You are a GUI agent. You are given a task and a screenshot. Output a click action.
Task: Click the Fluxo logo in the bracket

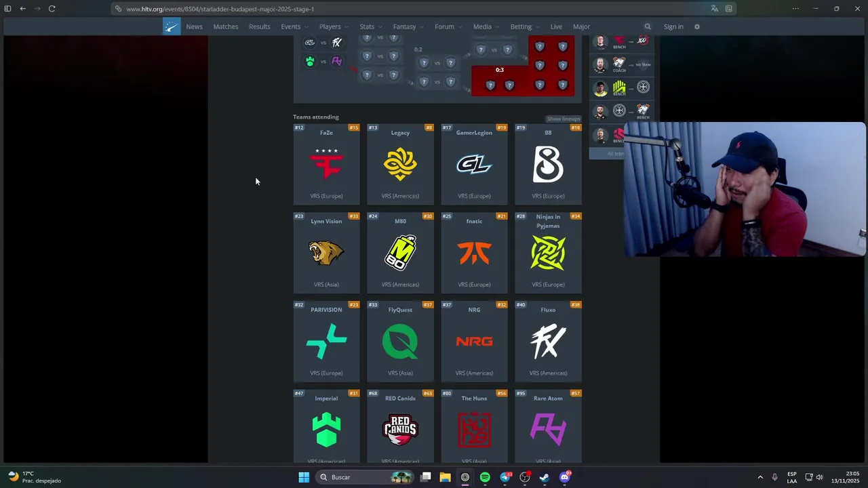coord(337,42)
